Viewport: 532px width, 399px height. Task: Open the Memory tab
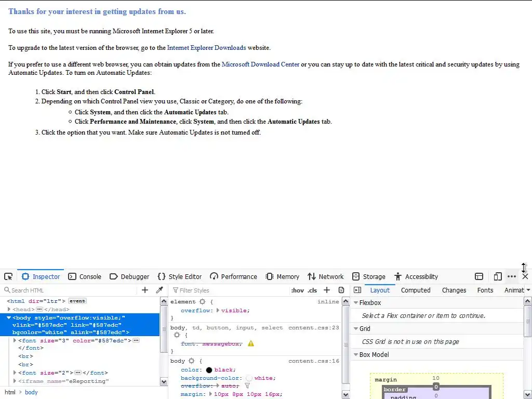pos(282,276)
